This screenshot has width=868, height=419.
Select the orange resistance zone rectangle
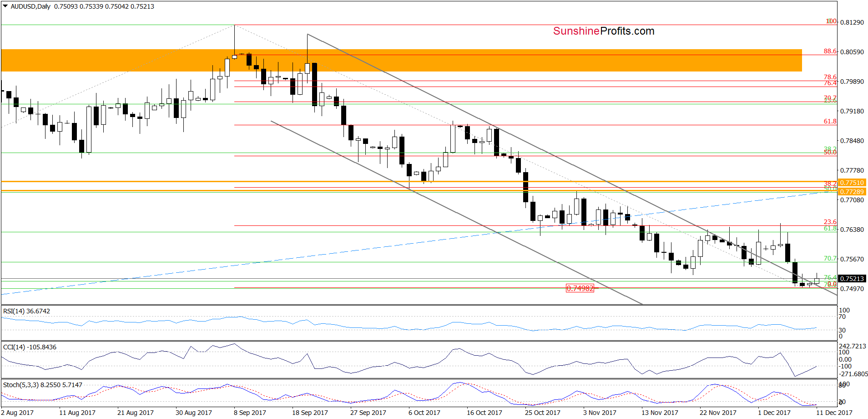pos(401,60)
